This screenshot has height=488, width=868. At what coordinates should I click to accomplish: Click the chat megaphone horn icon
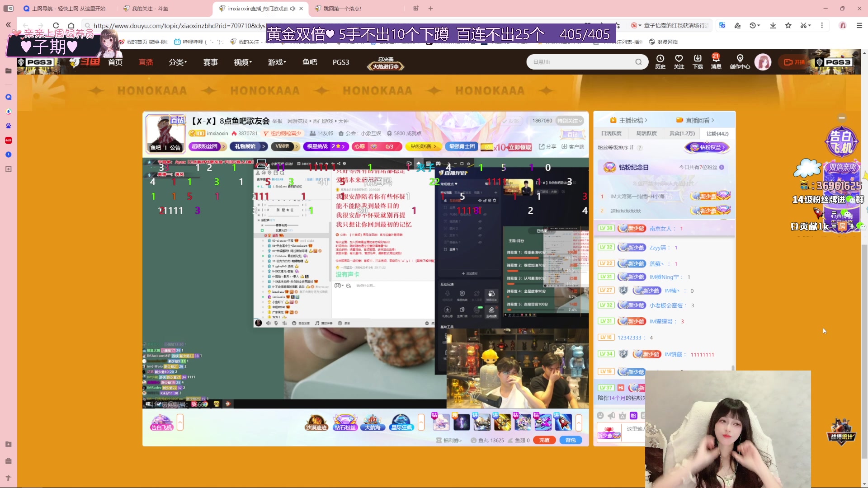[612, 416]
